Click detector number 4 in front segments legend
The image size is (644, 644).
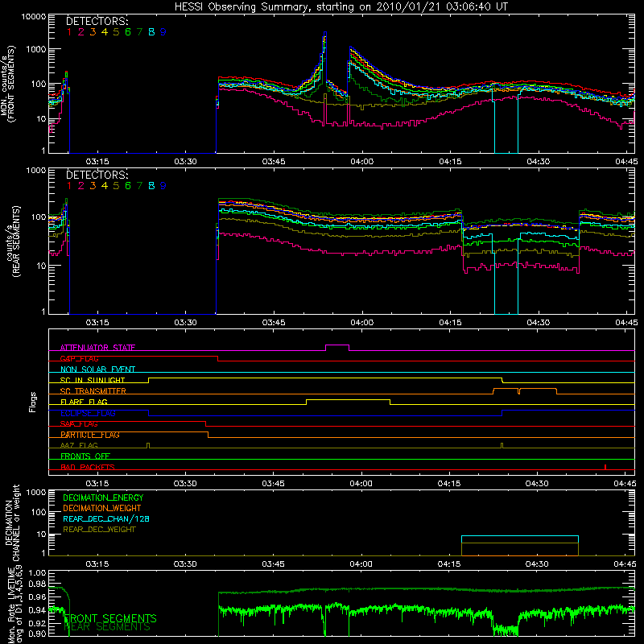(x=105, y=32)
